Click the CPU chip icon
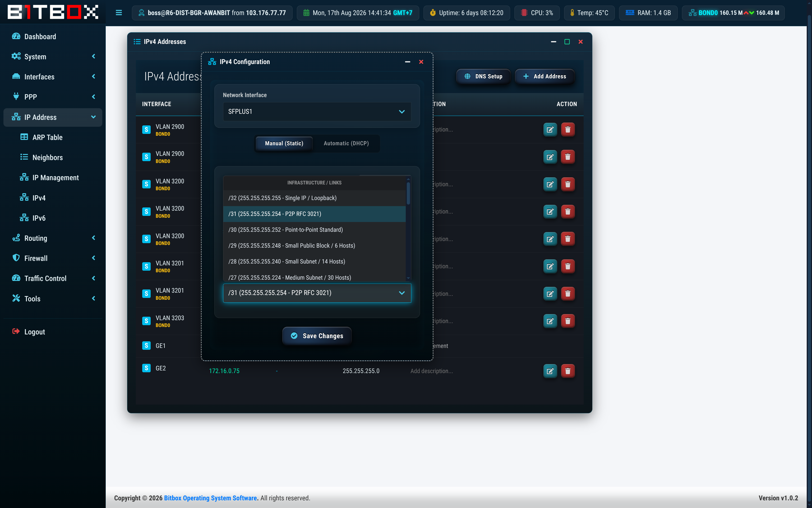Image resolution: width=812 pixels, height=508 pixels. tap(524, 13)
